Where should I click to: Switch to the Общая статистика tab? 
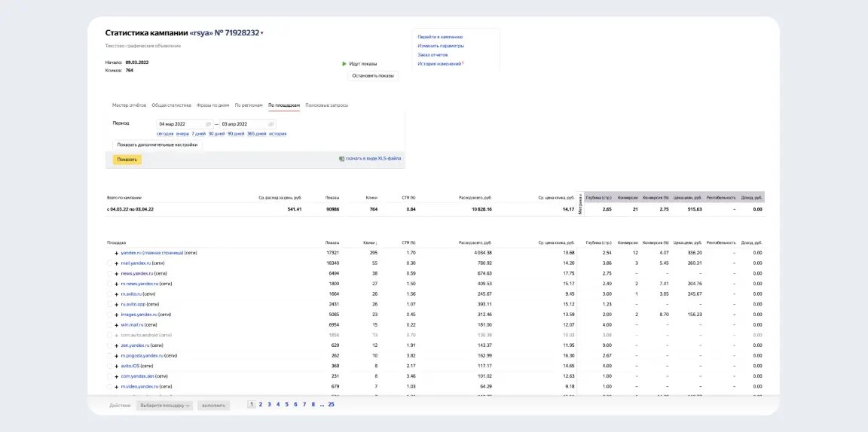(172, 105)
